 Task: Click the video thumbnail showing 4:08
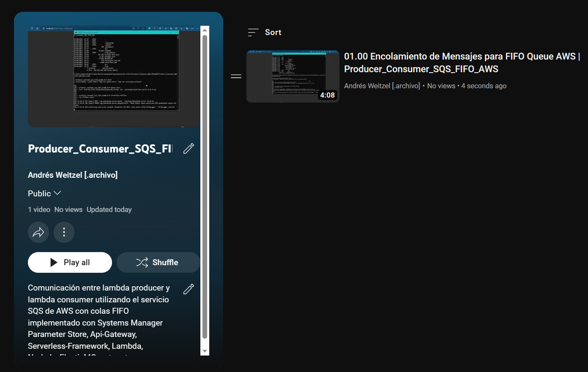(x=293, y=76)
